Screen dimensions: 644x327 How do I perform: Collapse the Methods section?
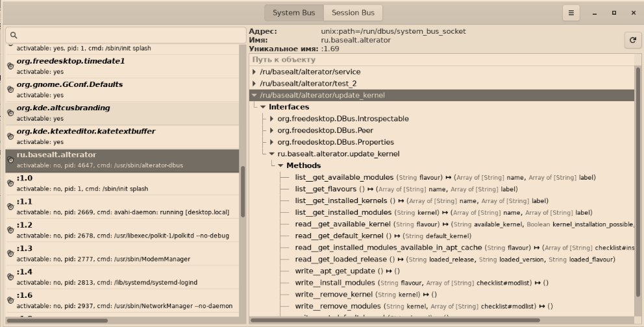pos(280,165)
